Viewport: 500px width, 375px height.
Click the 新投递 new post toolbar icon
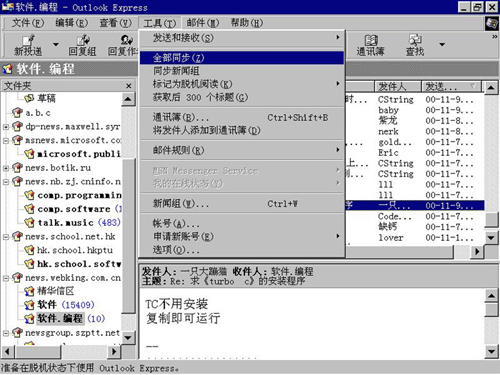(x=28, y=40)
